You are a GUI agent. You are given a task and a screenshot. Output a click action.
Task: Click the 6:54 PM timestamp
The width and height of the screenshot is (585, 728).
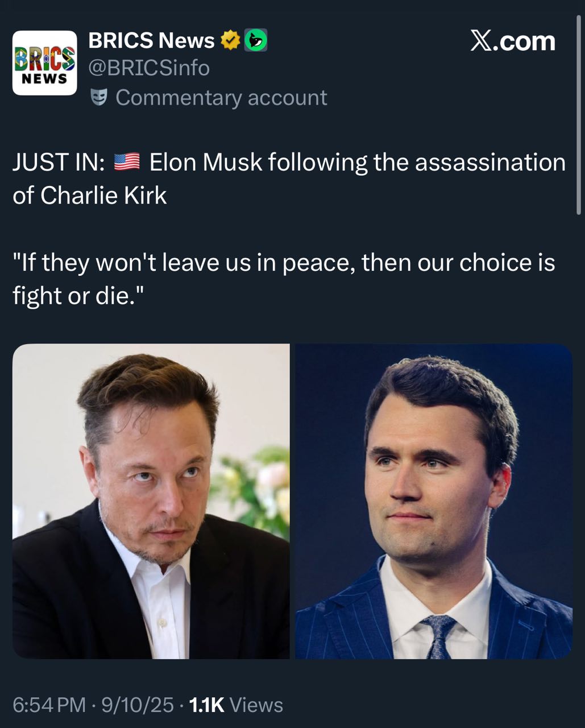point(49,705)
